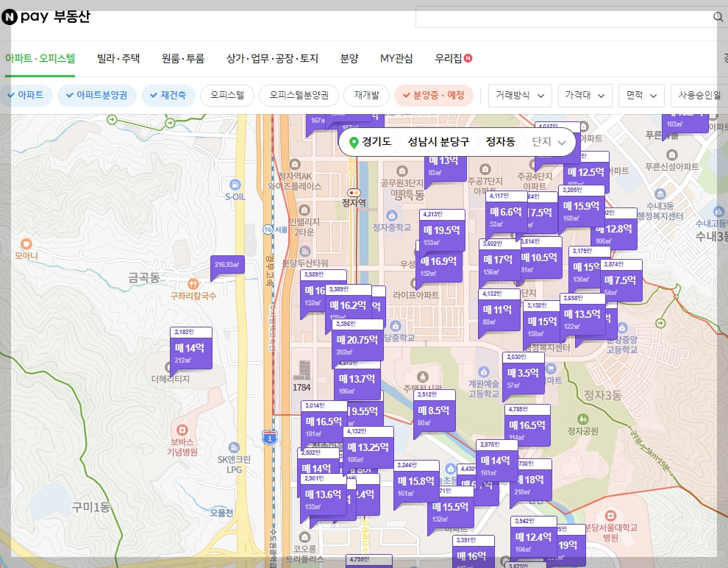Open the 우리집 tab
Image resolution: width=728 pixels, height=568 pixels.
[453, 58]
